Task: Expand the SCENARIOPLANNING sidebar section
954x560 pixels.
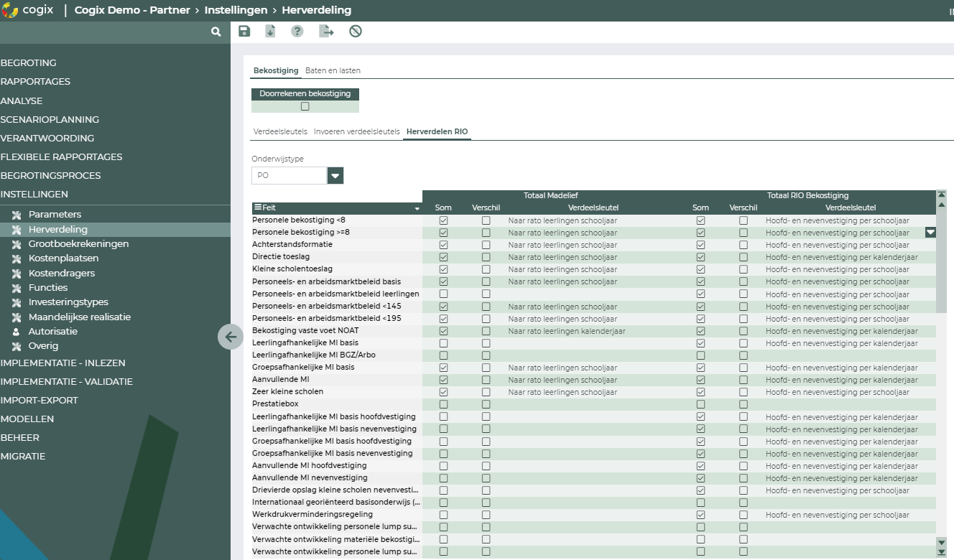Action: (x=50, y=120)
